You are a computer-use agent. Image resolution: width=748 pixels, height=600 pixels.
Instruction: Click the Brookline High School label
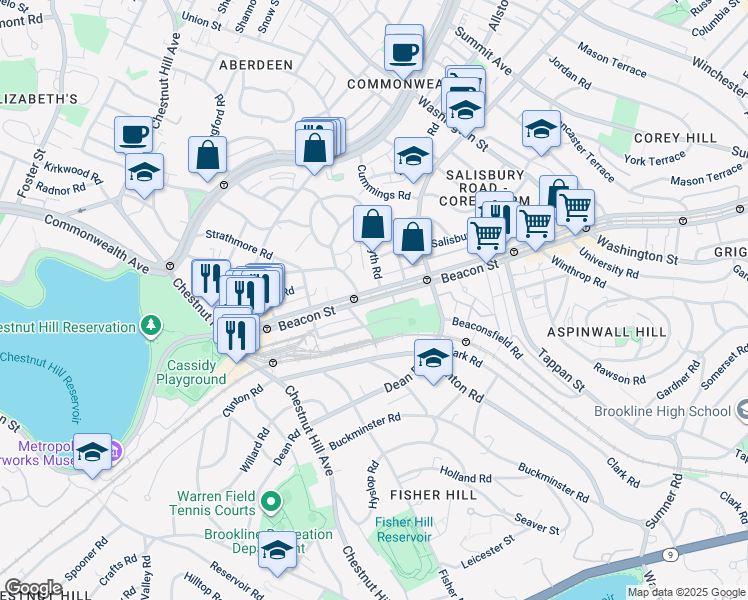[x=662, y=411]
